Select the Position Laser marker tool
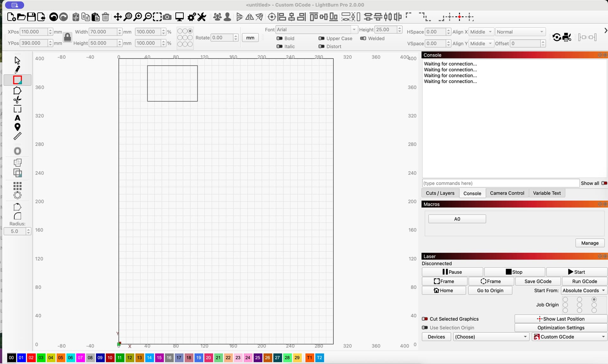Image resolution: width=608 pixels, height=364 pixels. click(17, 127)
